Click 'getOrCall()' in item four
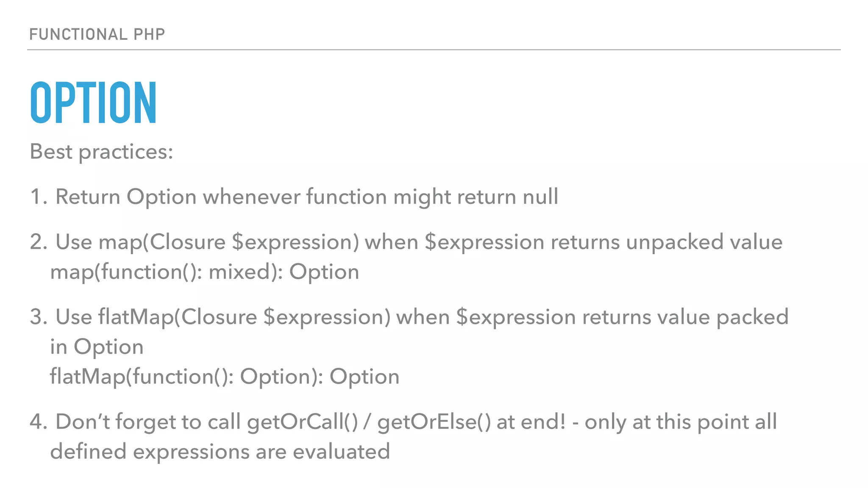 point(303,422)
